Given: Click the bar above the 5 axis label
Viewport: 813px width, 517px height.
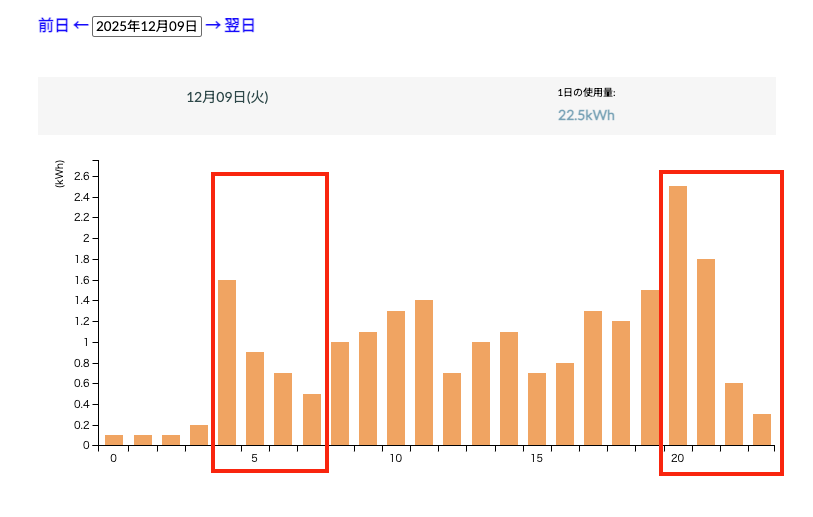Looking at the screenshot, I should (x=255, y=398).
